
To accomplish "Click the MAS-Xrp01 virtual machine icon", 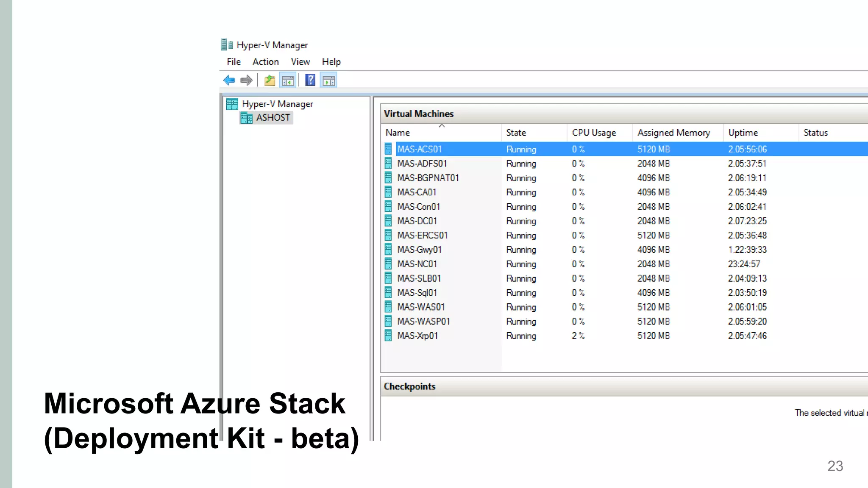I will 388,335.
